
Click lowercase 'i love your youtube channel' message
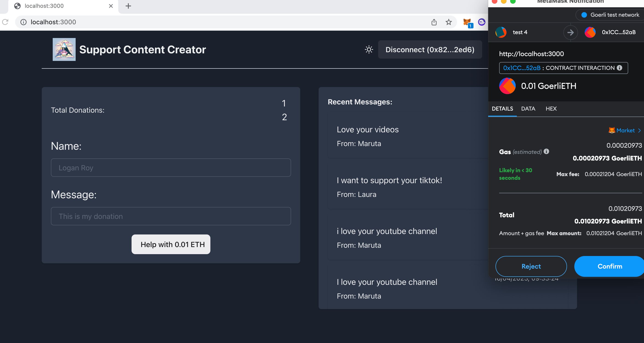click(387, 231)
